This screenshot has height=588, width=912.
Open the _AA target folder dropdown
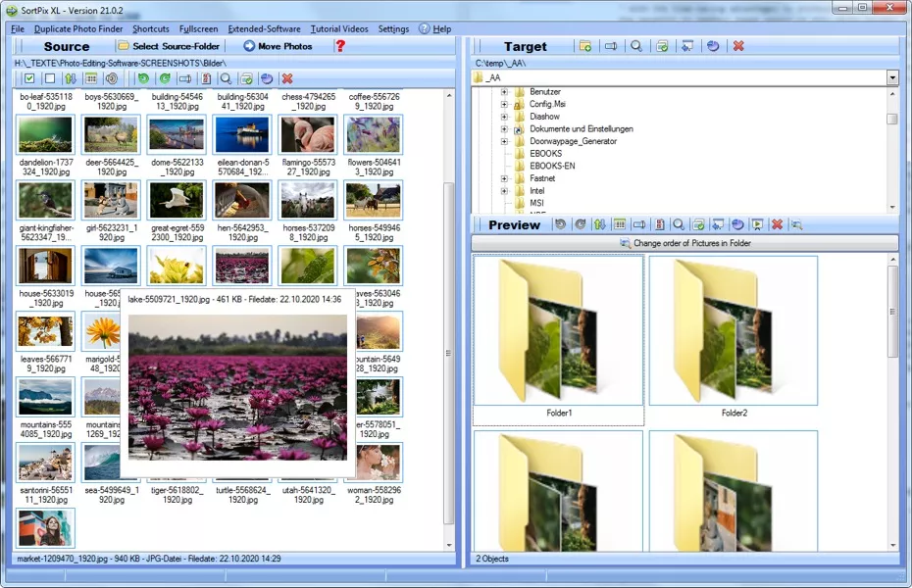pos(892,77)
